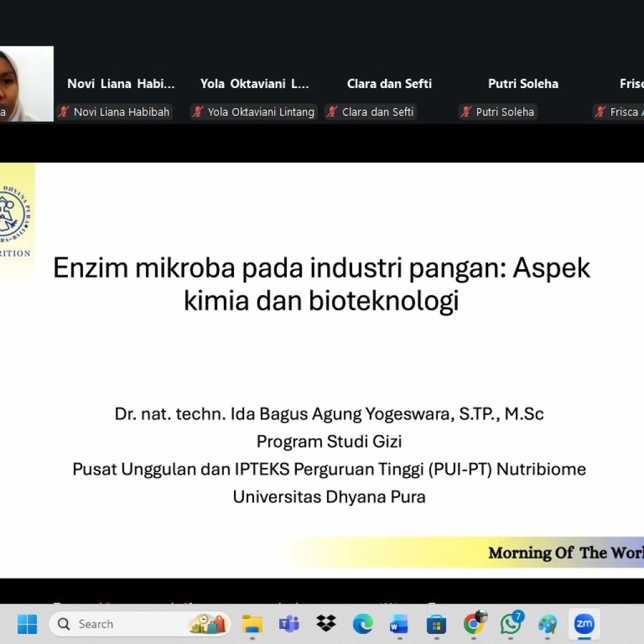Switch to Microsoft Word in taskbar
Screen dimensions: 644x644
(x=399, y=624)
